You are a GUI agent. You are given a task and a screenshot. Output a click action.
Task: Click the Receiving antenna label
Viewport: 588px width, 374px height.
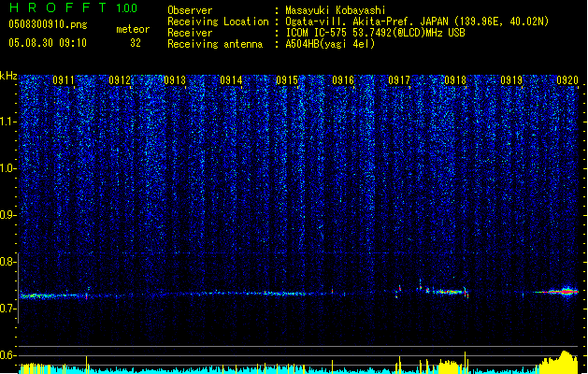point(215,44)
